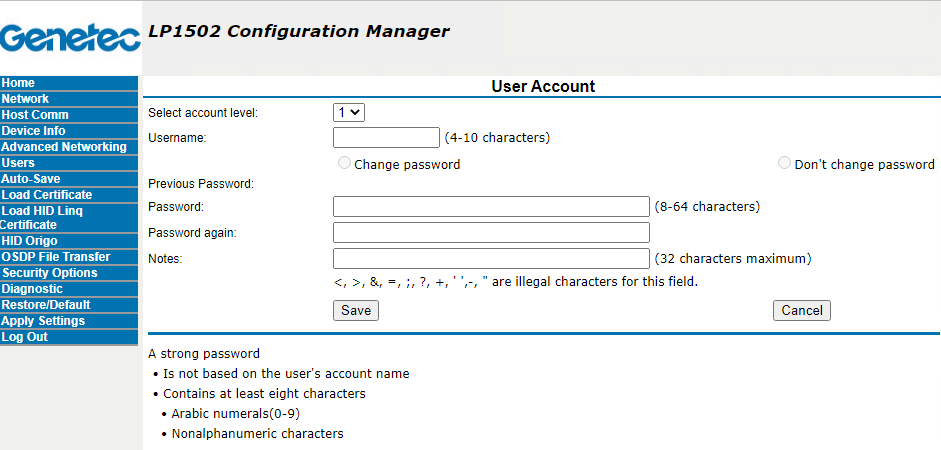Open the Restore/Default page
Screen dimensions: 941x450
[x=69, y=305]
